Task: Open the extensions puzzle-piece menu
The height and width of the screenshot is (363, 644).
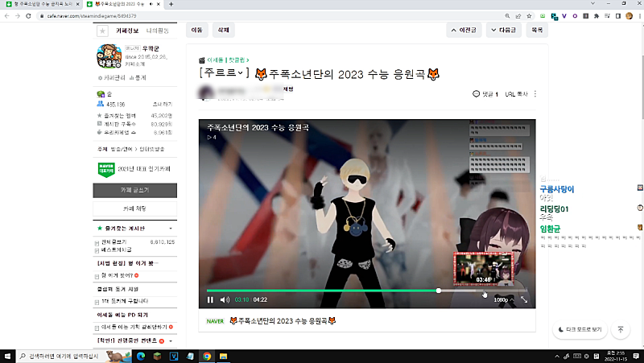Action: [597, 16]
